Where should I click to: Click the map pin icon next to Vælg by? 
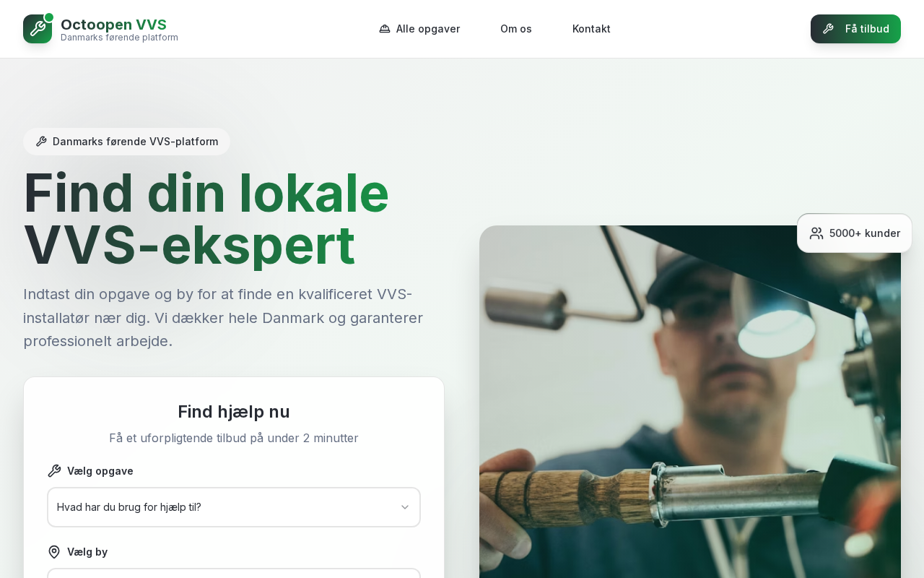tap(54, 552)
